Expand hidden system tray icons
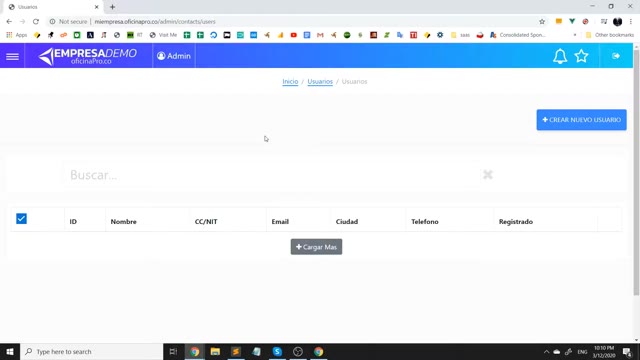 pos(546,352)
